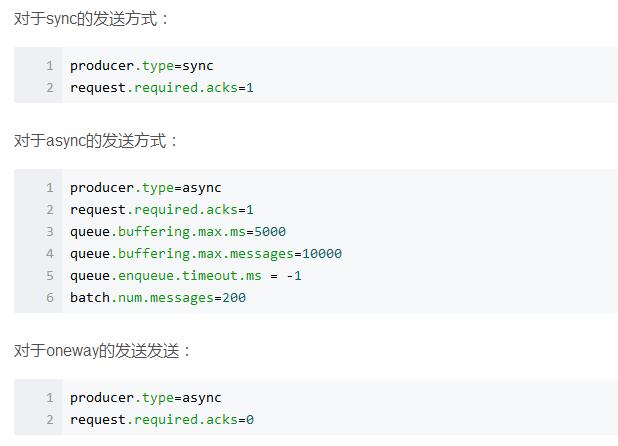
Task: Click line number 6 in async block
Action: 50,298
